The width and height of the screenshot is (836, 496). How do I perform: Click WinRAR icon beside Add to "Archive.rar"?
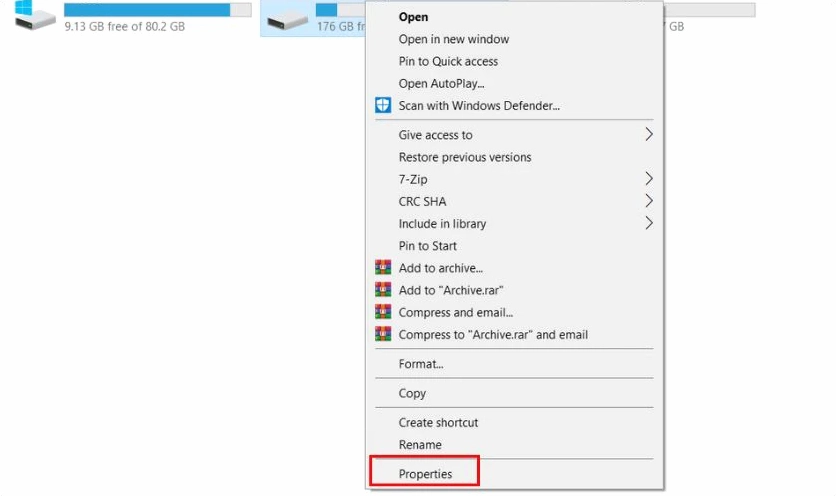coord(383,290)
